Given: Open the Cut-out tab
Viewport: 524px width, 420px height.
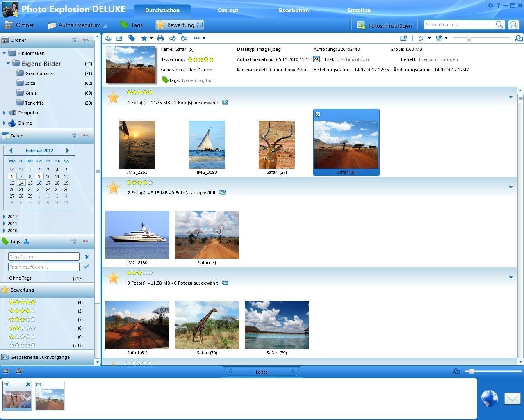Looking at the screenshot, I should point(228,10).
